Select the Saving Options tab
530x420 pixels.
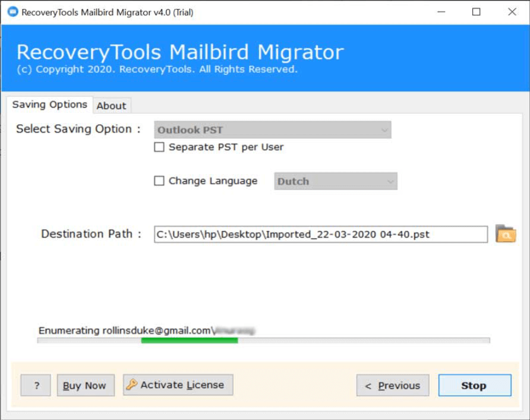tap(50, 105)
